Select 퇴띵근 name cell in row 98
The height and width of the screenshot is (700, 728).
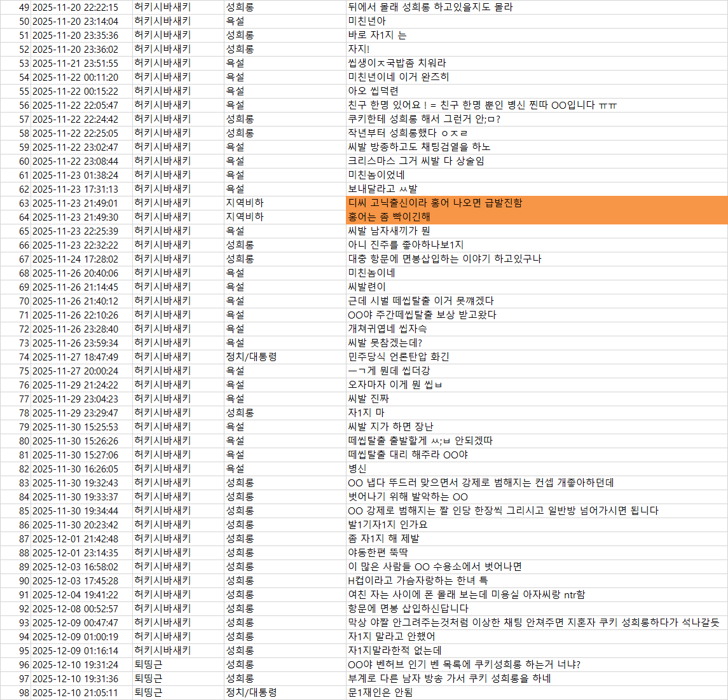pyautogui.click(x=178, y=692)
